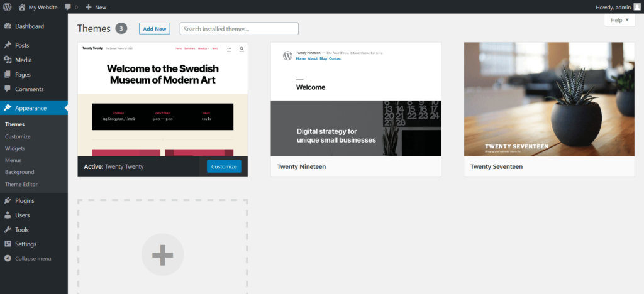Image resolution: width=644 pixels, height=294 pixels.
Task: Open the Dashboard menu item
Action: point(30,26)
